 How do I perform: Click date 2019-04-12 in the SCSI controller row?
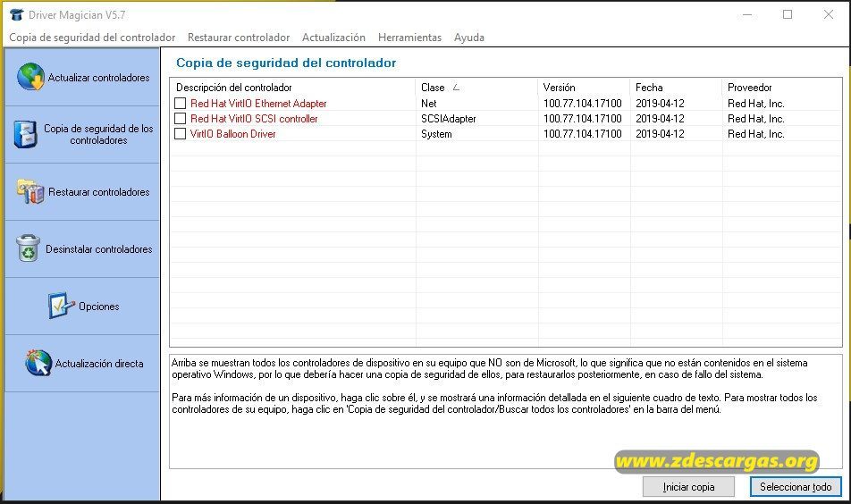tap(660, 118)
